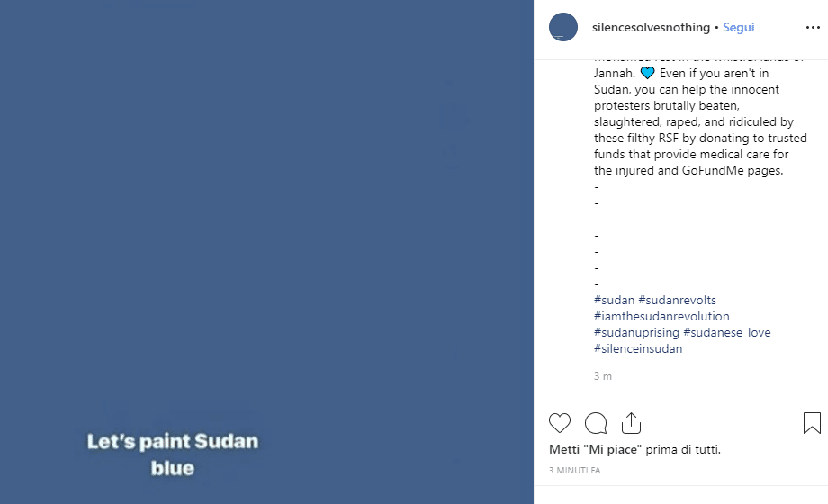Open the #silenceinsudan hashtag
828x504 pixels.
(638, 348)
